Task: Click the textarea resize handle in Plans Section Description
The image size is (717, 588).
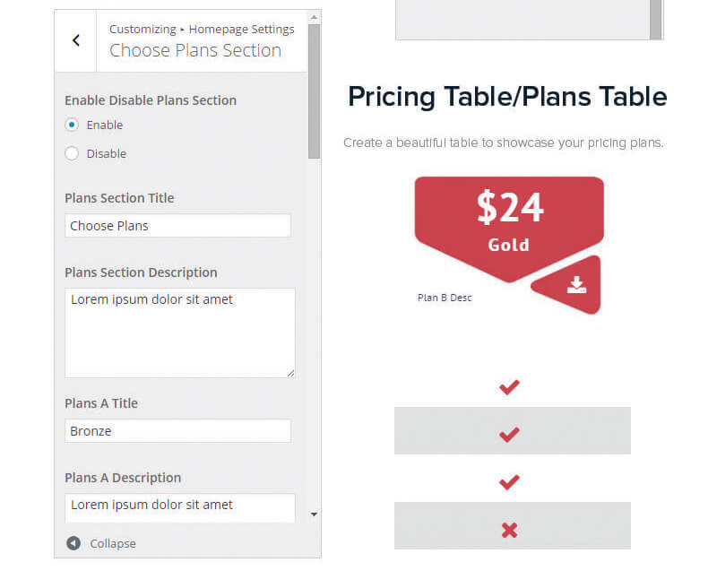Action: click(x=290, y=374)
